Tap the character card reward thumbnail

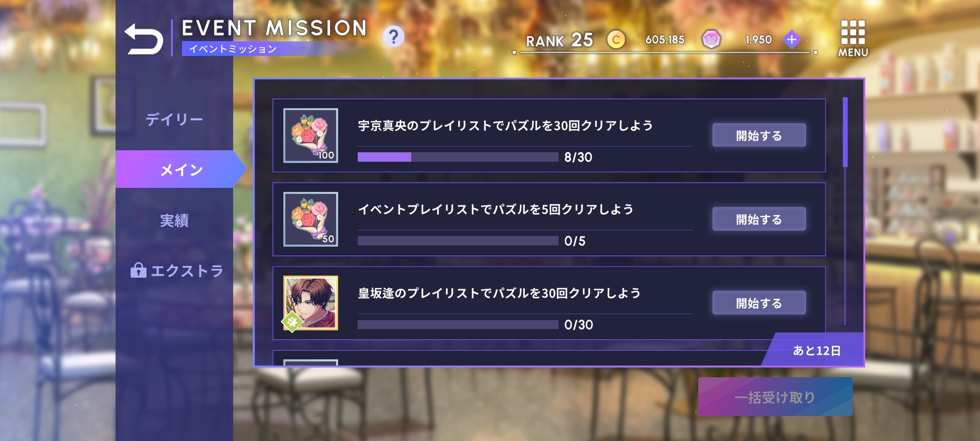coord(311,303)
